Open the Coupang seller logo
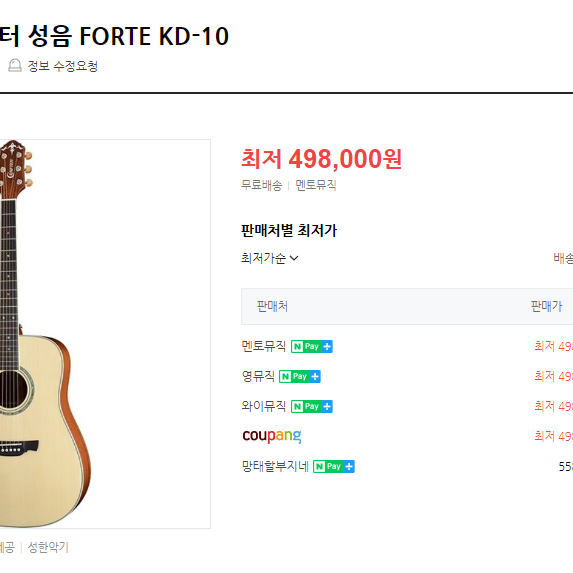 coord(272,436)
